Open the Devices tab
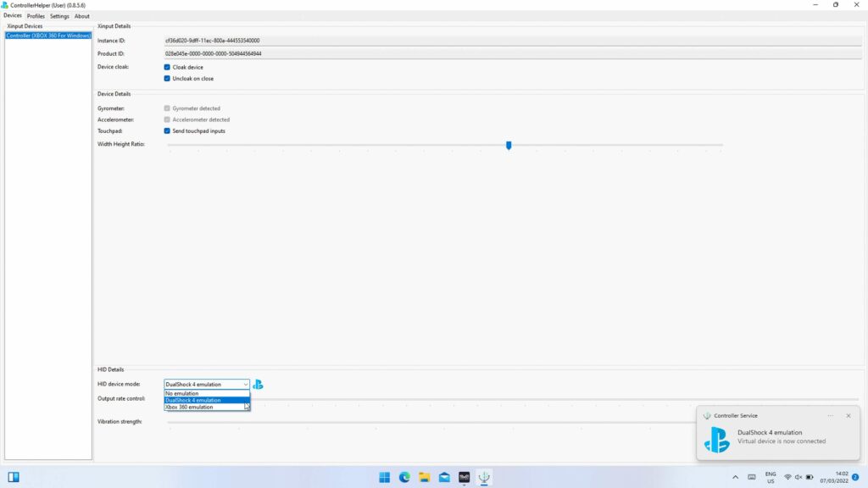868x488 pixels. (12, 16)
